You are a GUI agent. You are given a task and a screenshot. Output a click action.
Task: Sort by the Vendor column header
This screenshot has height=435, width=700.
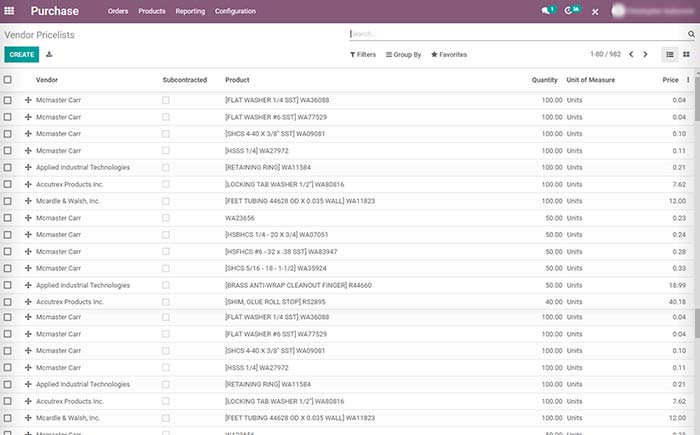point(47,80)
